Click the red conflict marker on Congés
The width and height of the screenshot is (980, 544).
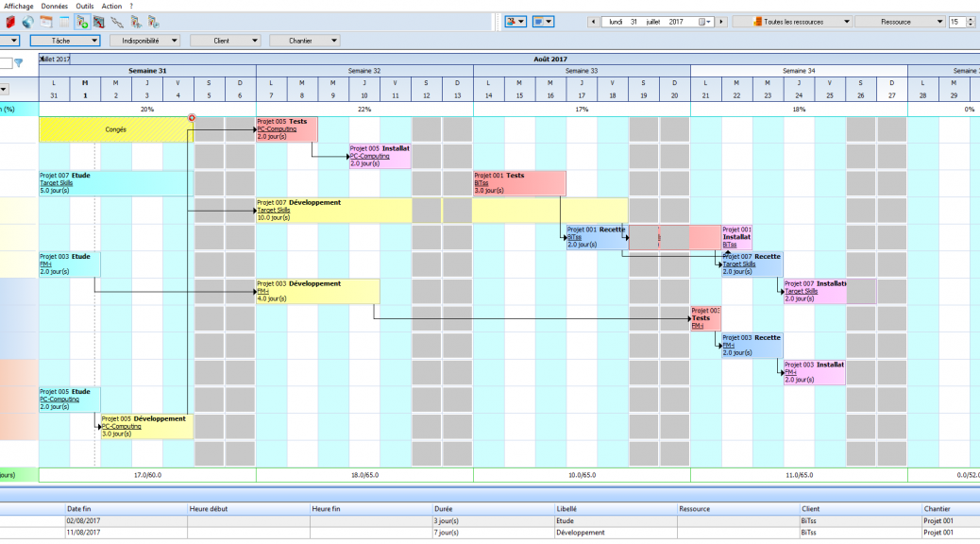pyautogui.click(x=192, y=117)
